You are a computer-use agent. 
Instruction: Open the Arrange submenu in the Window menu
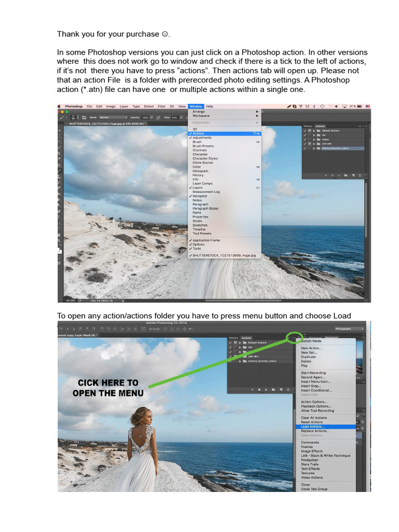tap(224, 112)
